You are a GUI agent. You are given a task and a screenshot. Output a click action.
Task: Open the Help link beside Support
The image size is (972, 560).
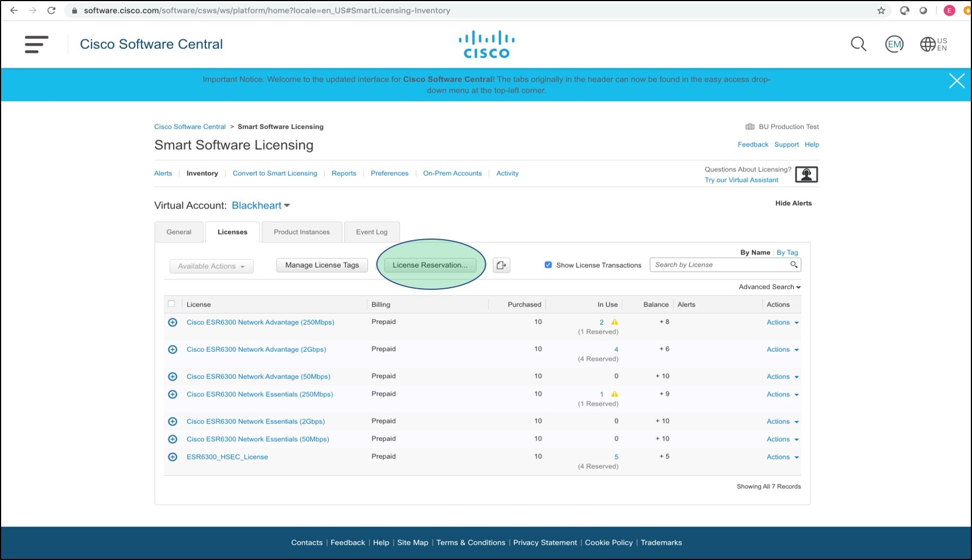point(811,144)
